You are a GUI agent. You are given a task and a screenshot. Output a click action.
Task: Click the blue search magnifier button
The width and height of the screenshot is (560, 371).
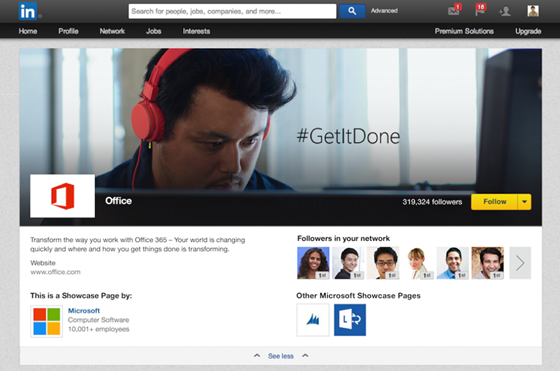pos(352,11)
